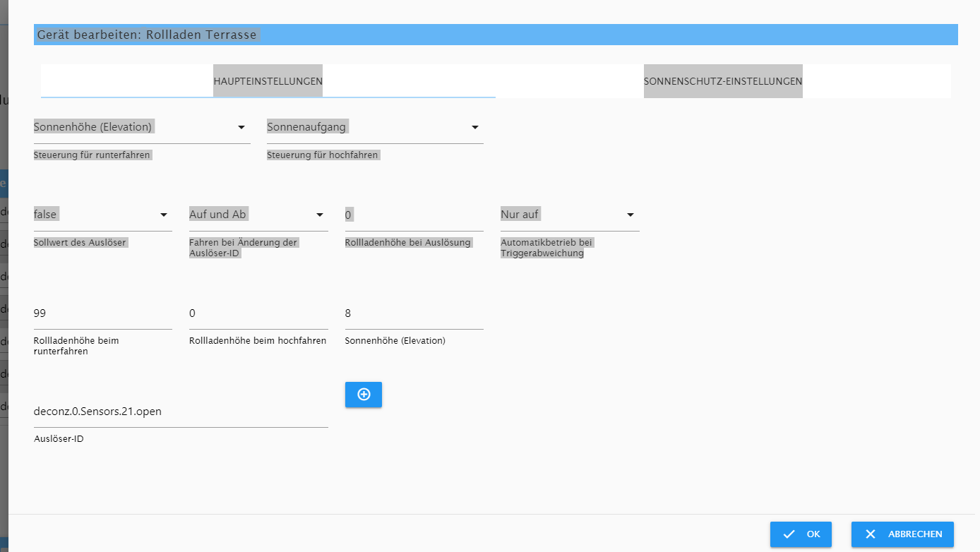Click the Abbrechen button
The width and height of the screenshot is (980, 552).
pos(902,534)
